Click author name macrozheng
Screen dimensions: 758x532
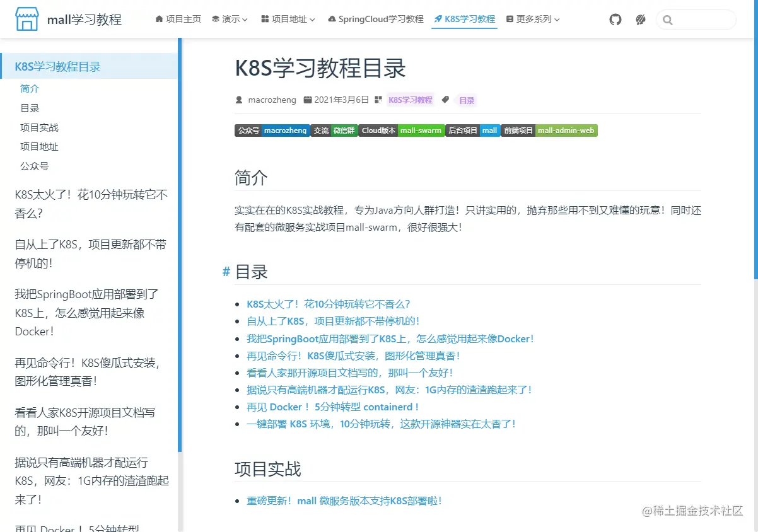[272, 100]
